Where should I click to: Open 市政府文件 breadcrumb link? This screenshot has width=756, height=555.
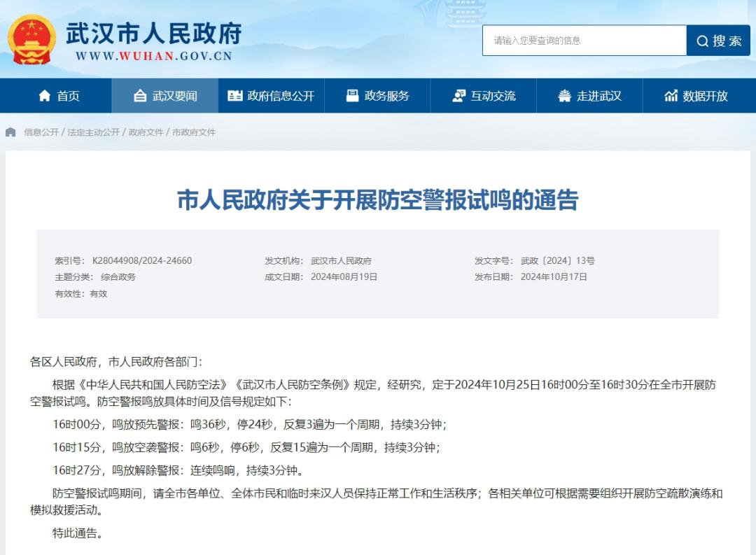coord(194,132)
